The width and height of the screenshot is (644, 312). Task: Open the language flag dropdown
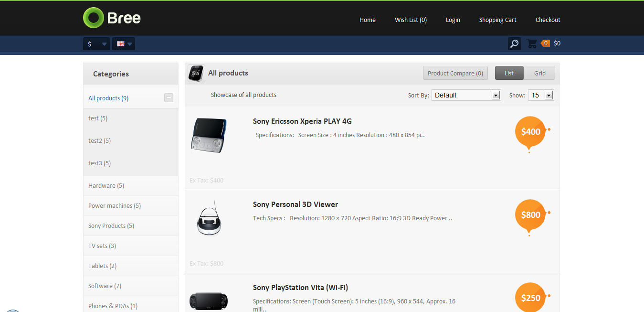[124, 44]
